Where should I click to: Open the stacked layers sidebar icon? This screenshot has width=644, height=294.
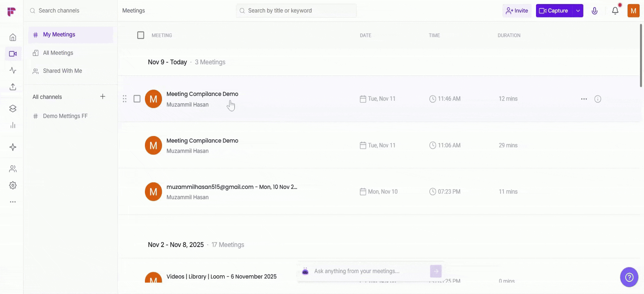pos(13,108)
